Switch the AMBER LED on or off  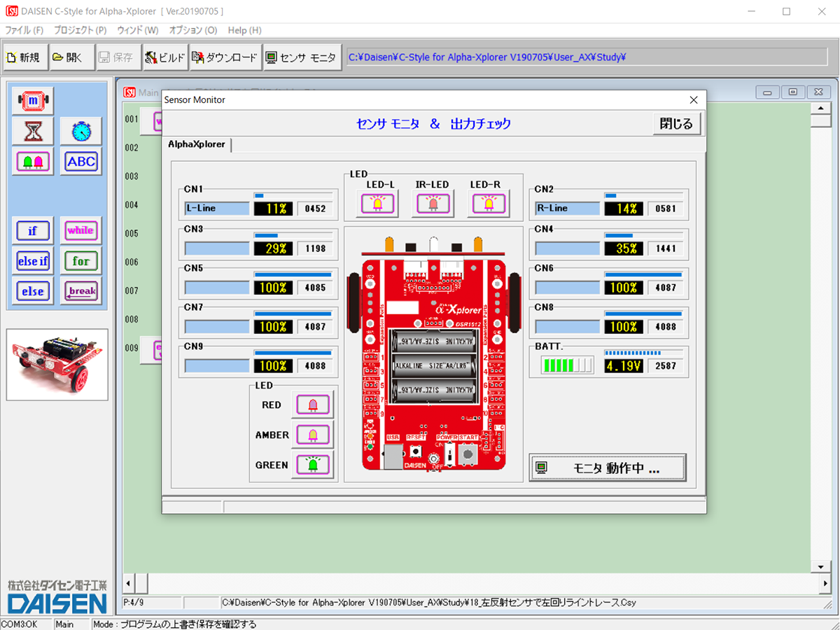[x=312, y=435]
